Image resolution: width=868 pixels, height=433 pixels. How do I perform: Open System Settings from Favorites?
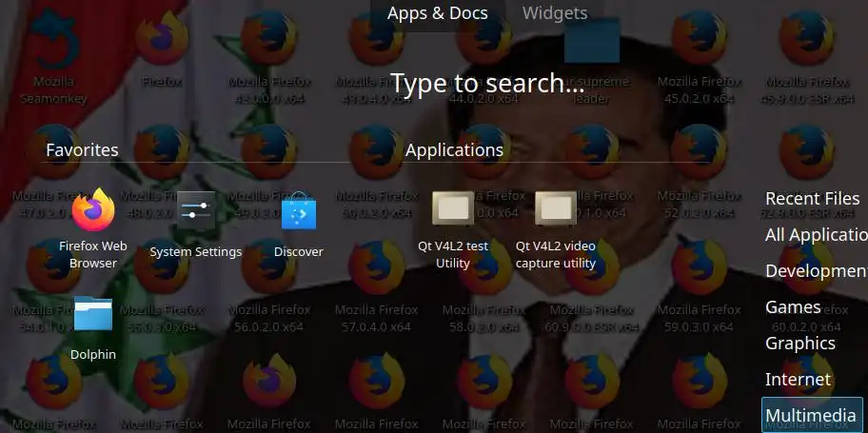pos(196,226)
